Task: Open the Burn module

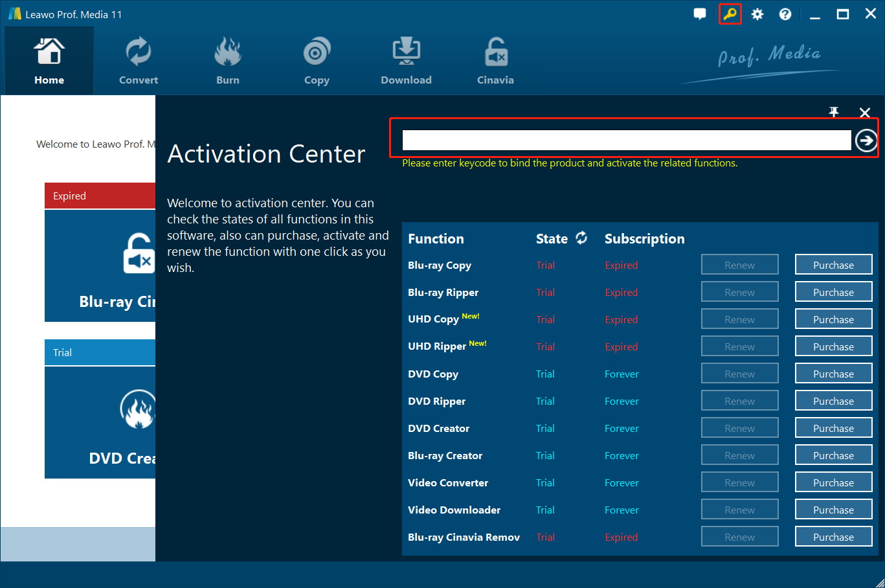Action: coord(228,62)
